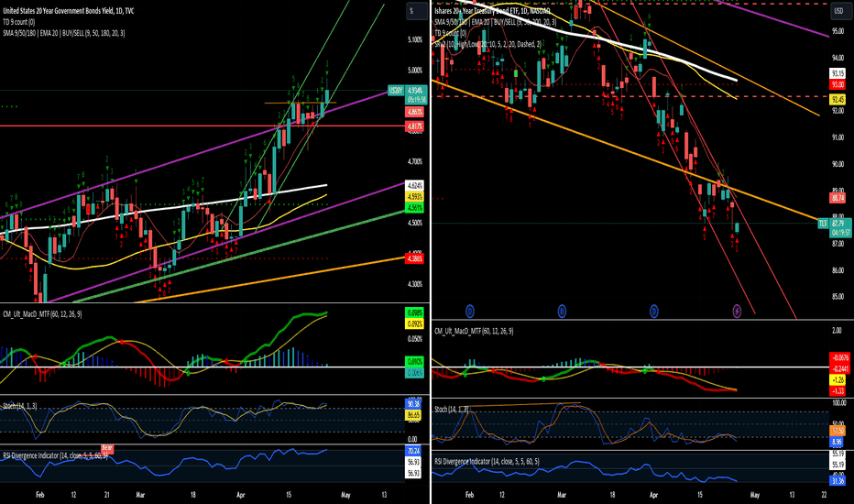Select left chart Stoch (14, 1, 3) legend

[x=20, y=406]
